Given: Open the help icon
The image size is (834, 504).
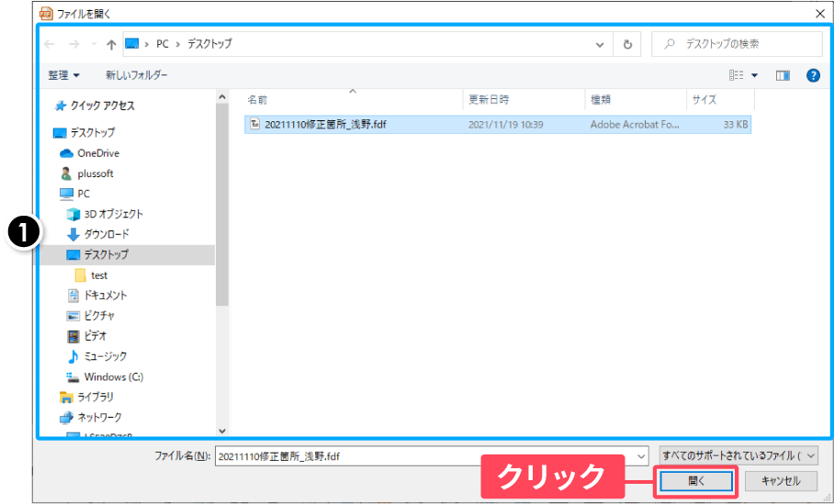Looking at the screenshot, I should coord(813,75).
